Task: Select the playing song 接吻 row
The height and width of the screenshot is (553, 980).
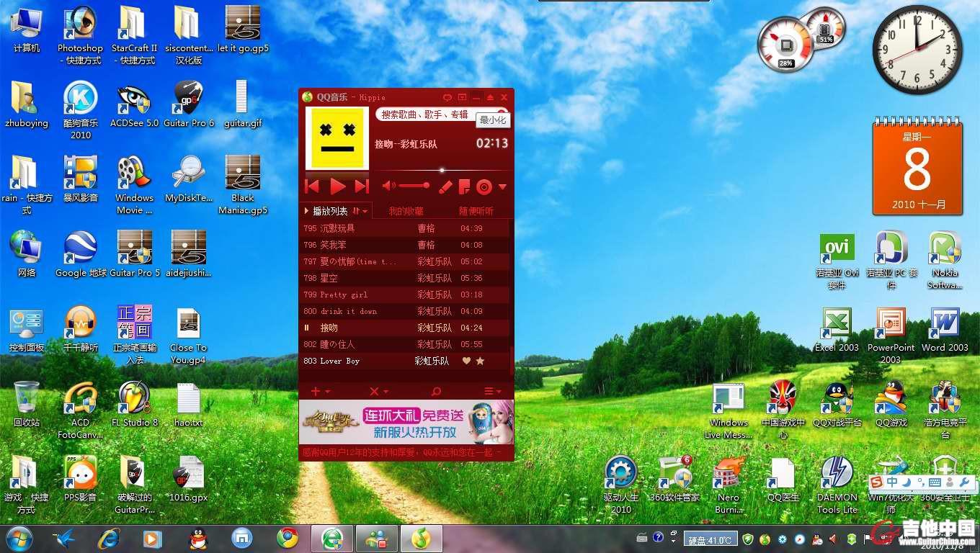Action: pos(404,328)
